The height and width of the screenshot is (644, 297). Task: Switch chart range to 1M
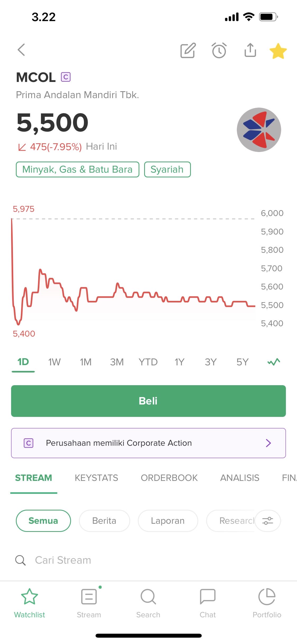86,362
